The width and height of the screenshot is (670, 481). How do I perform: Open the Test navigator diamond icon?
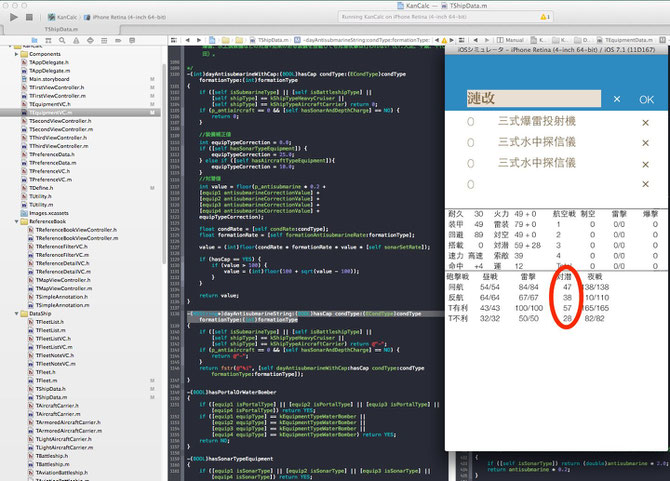90,40
